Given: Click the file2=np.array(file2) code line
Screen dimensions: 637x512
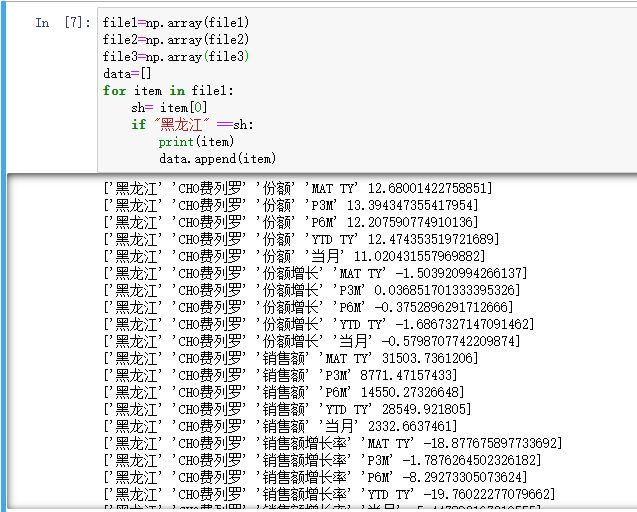Looking at the screenshot, I should pos(175,39).
